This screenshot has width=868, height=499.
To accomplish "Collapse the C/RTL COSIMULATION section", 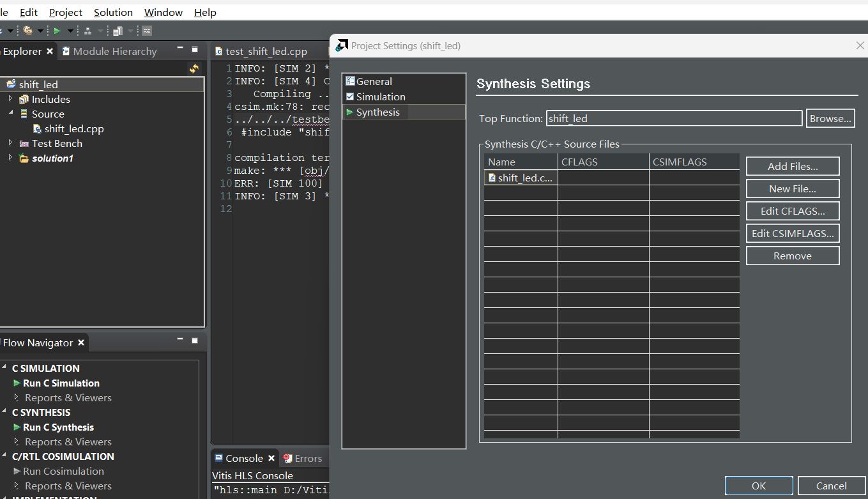I will pyautogui.click(x=4, y=456).
